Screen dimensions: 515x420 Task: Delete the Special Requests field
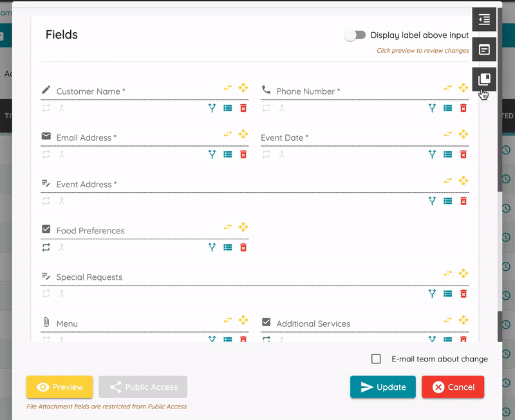point(463,294)
